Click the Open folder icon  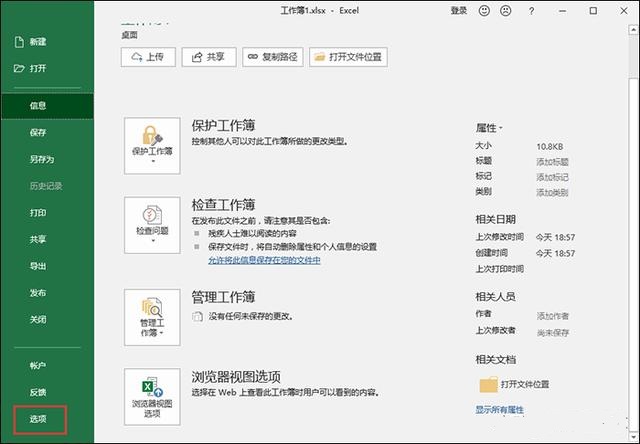pyautogui.click(x=19, y=68)
